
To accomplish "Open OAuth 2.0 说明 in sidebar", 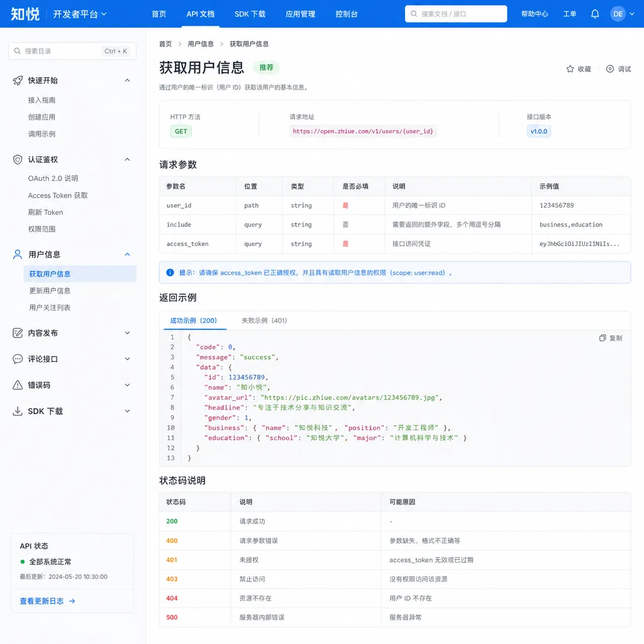I will coord(53,178).
